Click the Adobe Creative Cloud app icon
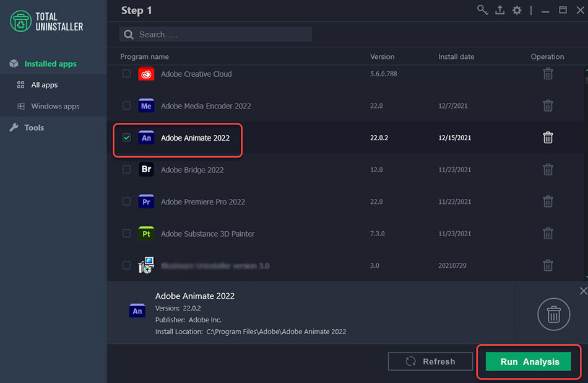 pos(146,74)
